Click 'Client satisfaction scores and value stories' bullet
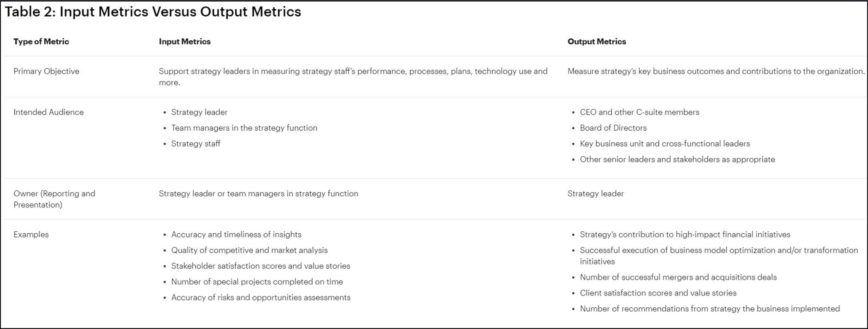The image size is (868, 329). [658, 293]
